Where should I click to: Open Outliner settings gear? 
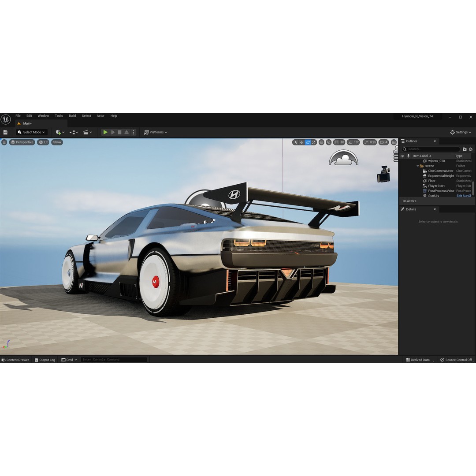point(471,149)
